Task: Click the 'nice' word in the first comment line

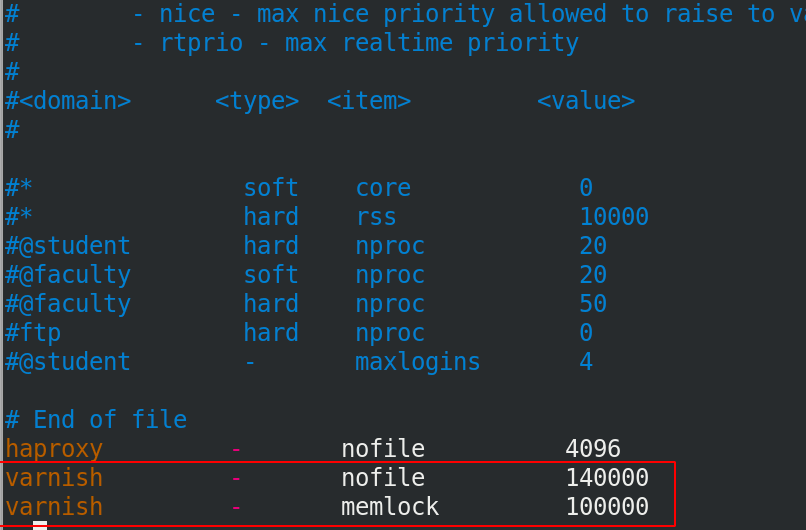Action: click(187, 14)
